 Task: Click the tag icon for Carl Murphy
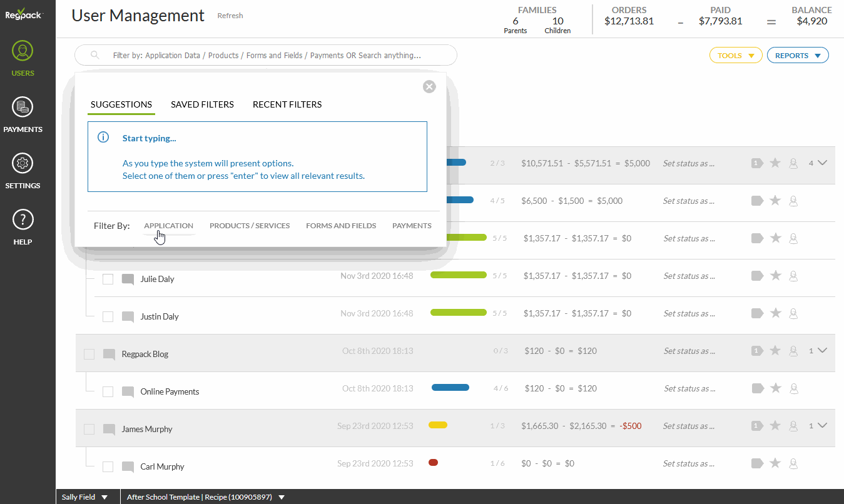click(x=757, y=463)
